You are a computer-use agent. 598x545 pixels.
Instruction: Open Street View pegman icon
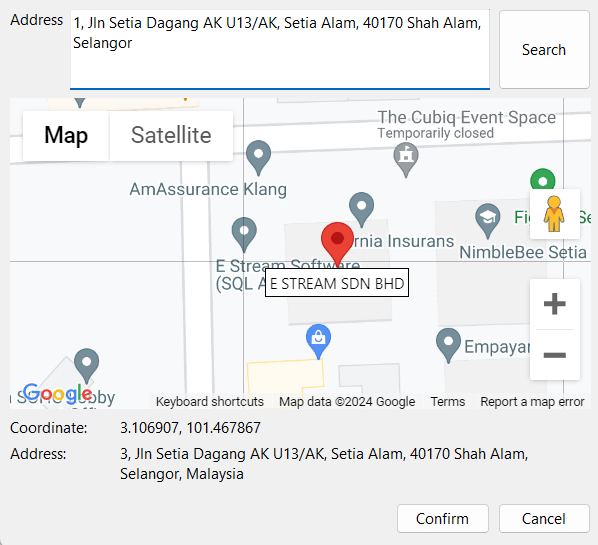point(554,214)
